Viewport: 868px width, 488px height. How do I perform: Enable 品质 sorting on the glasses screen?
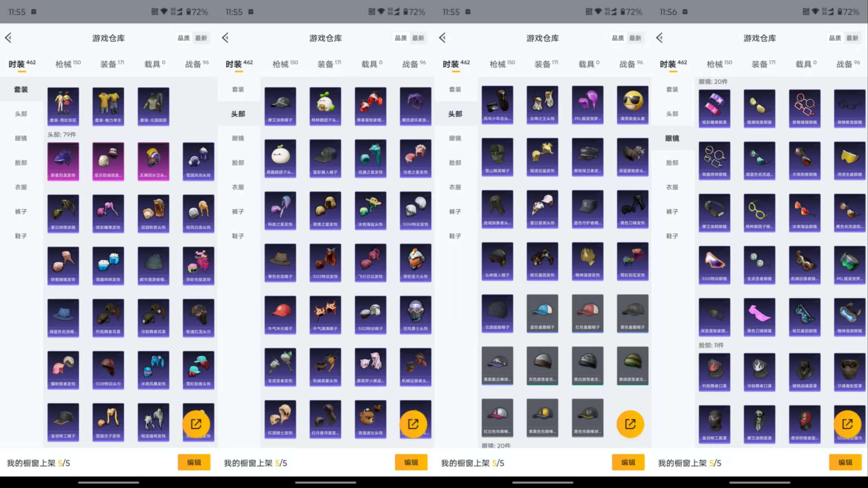pos(835,38)
